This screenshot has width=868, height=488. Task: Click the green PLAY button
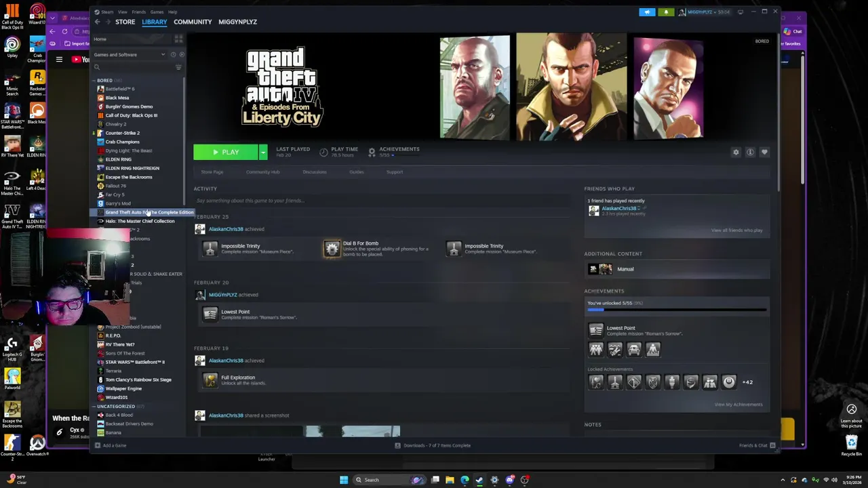(x=226, y=152)
